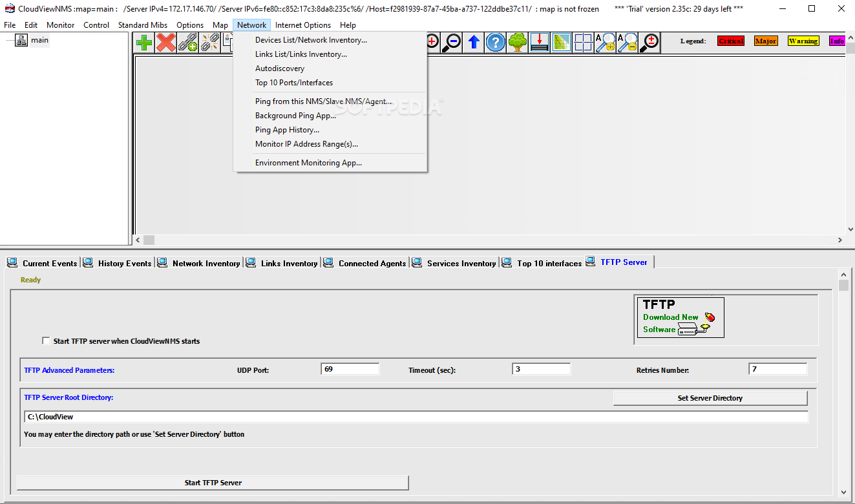Switch to Connected Agents tab

[366, 263]
